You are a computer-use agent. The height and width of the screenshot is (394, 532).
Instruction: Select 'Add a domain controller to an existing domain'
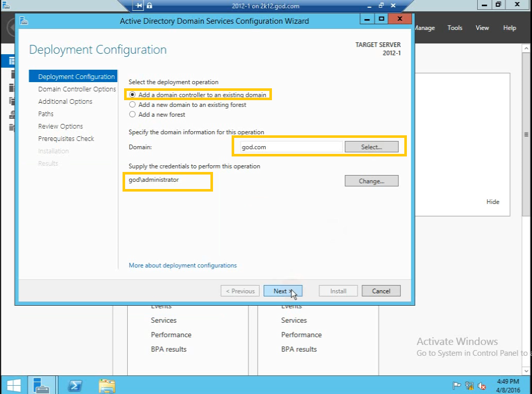tap(199, 95)
